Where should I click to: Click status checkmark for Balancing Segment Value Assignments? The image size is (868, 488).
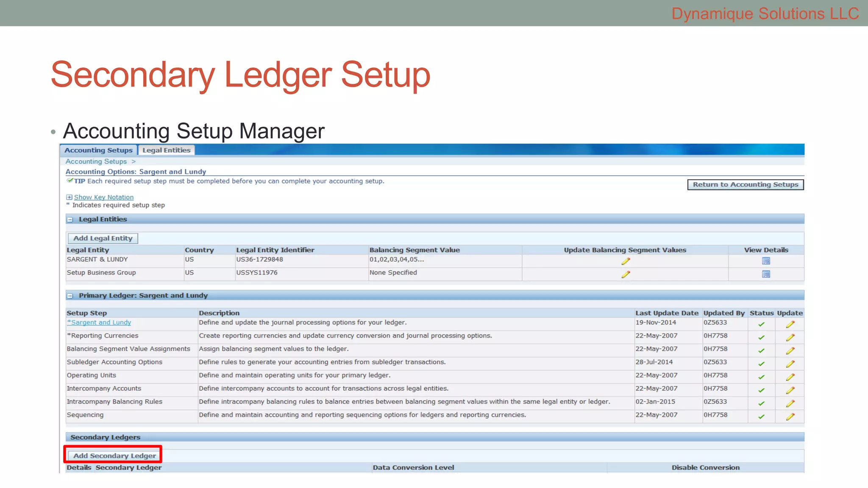(x=761, y=351)
